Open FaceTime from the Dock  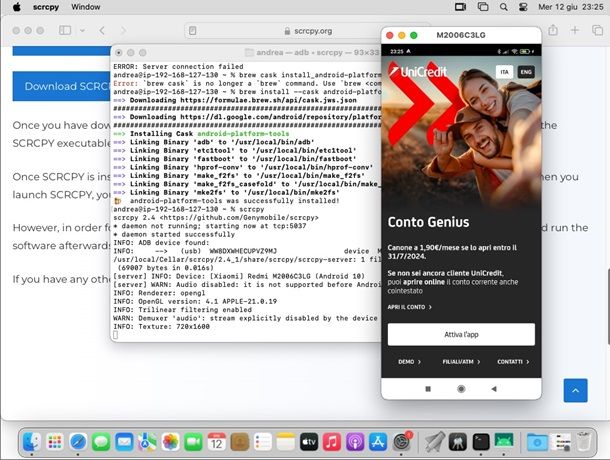coord(193,442)
